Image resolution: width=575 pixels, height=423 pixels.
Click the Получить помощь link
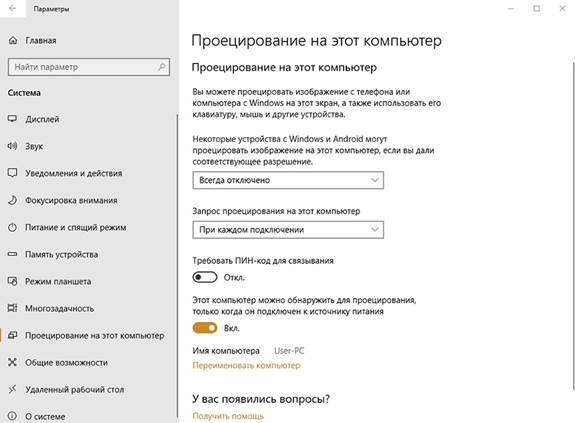tap(228, 416)
